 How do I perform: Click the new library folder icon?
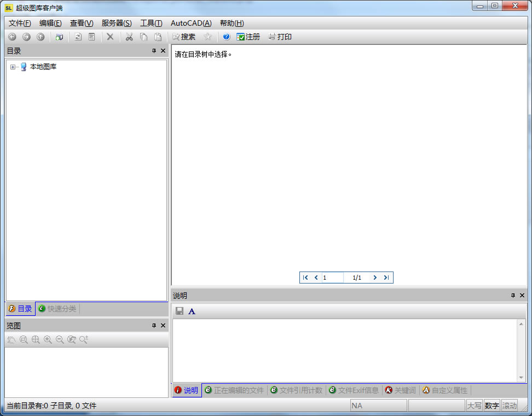(x=59, y=37)
